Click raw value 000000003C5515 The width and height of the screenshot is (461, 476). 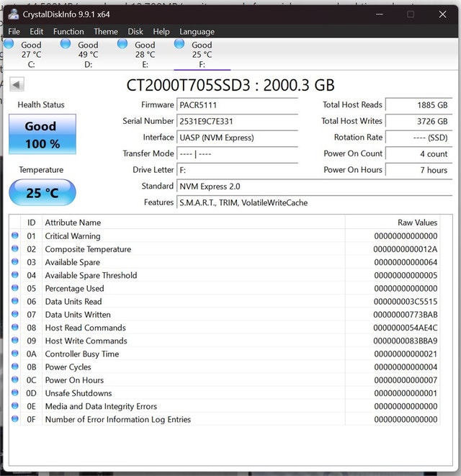pos(406,302)
